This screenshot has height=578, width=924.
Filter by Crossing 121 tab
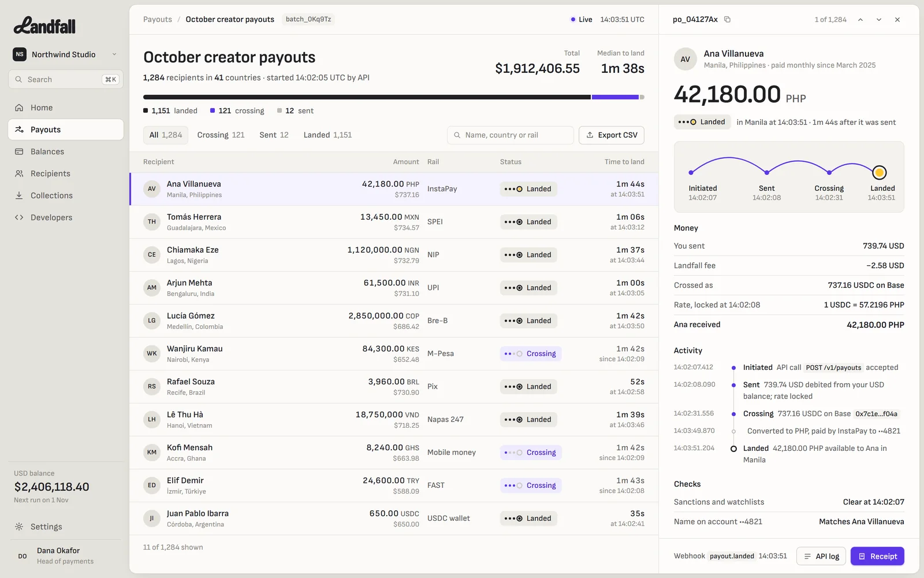[221, 135]
